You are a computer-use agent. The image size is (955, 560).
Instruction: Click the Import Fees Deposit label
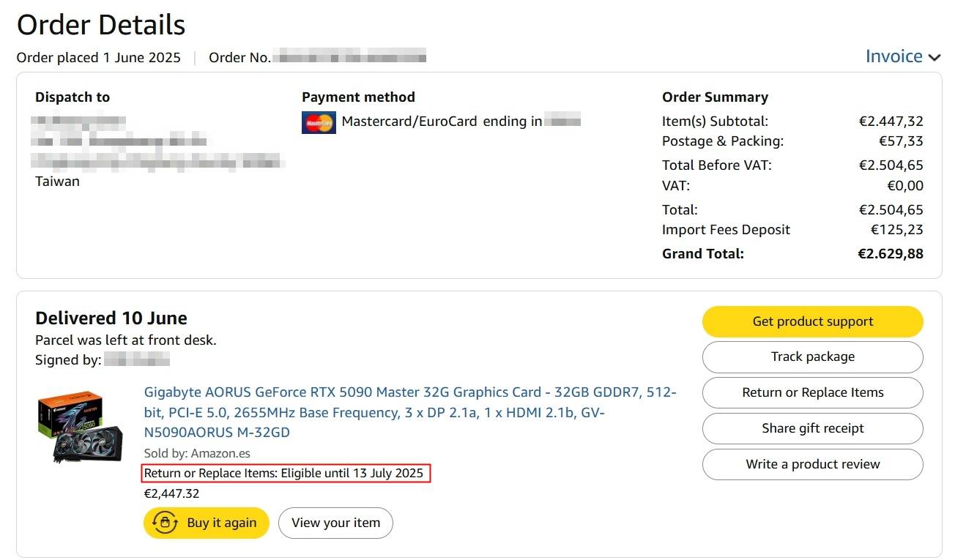coord(726,230)
